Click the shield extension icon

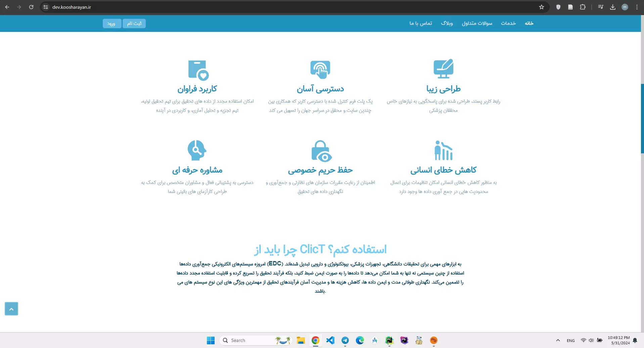tap(558, 7)
